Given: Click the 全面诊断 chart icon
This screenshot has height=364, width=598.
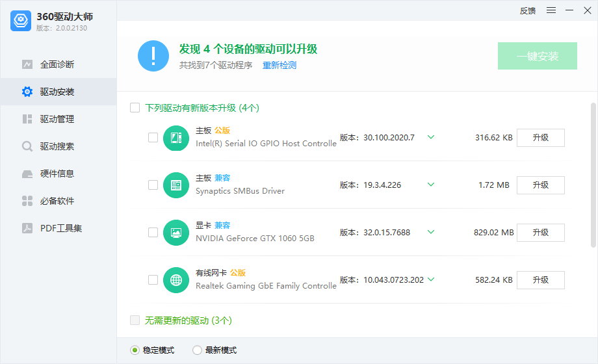Looking at the screenshot, I should coord(27,64).
